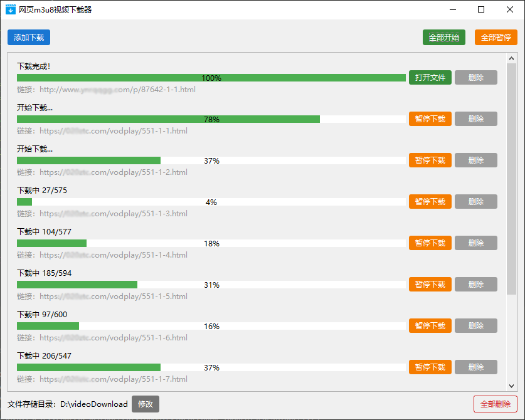Pause the 206/547 download

coord(430,367)
